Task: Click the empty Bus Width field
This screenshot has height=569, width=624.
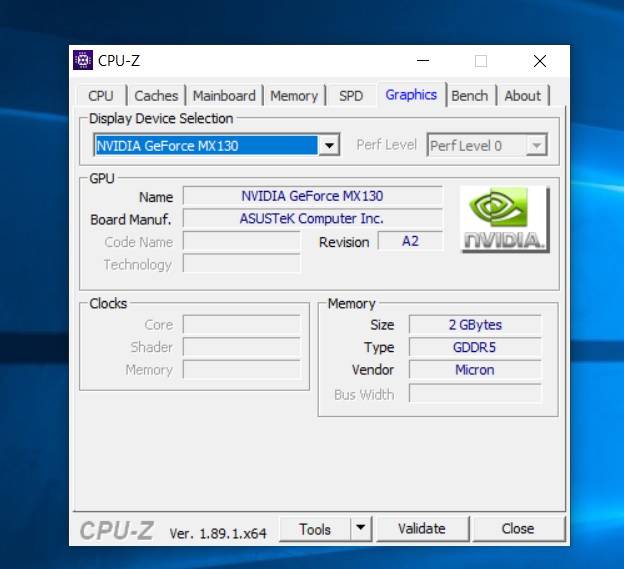Action: pyautogui.click(x=475, y=394)
